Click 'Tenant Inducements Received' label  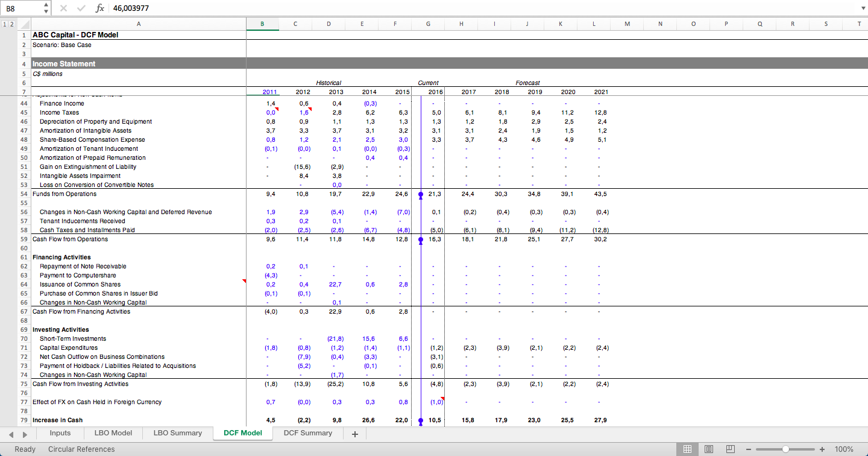[82, 221]
